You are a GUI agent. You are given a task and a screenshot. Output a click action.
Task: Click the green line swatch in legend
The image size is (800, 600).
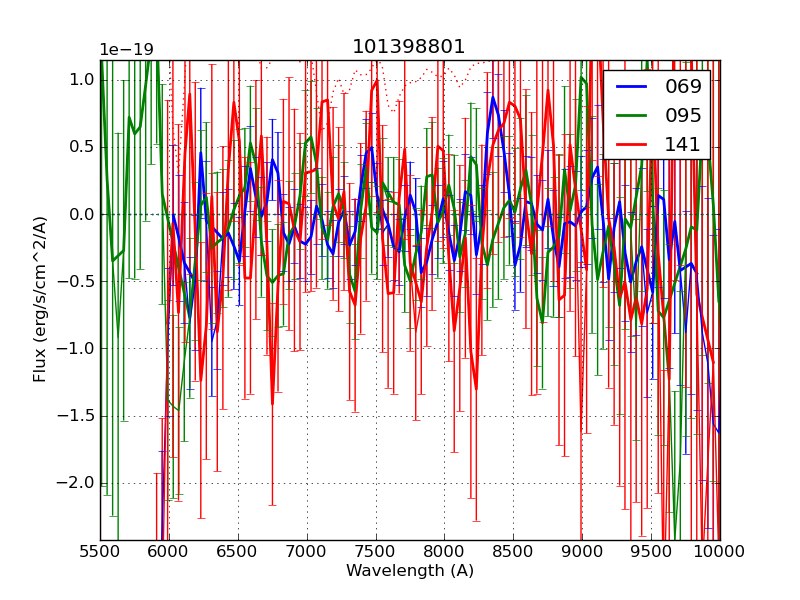pyautogui.click(x=630, y=115)
